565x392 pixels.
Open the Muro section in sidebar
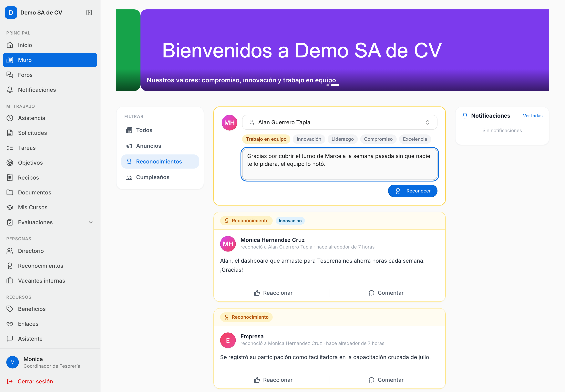point(50,60)
